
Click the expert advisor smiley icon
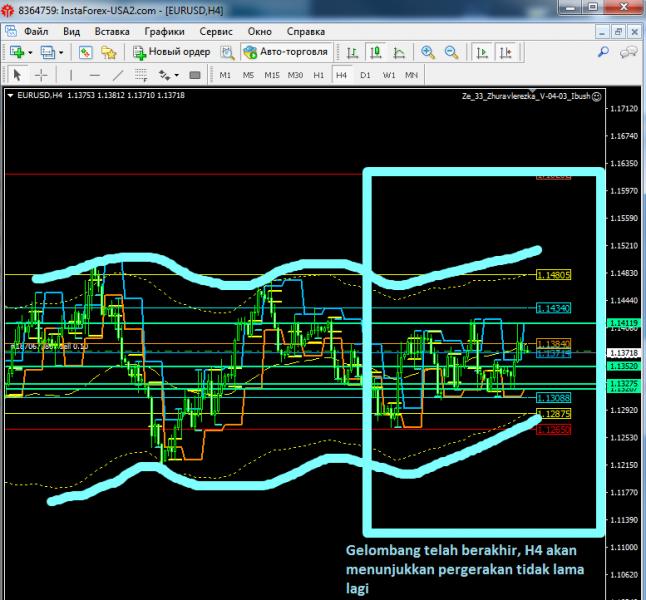pos(597,96)
